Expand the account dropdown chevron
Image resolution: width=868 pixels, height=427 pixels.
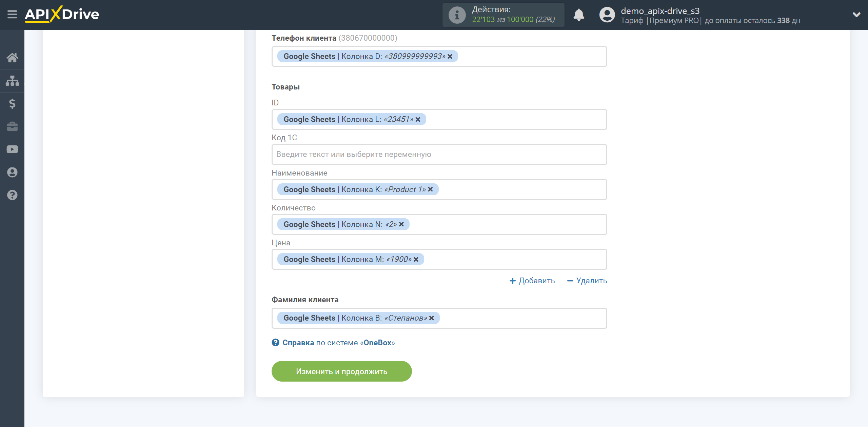tap(856, 15)
